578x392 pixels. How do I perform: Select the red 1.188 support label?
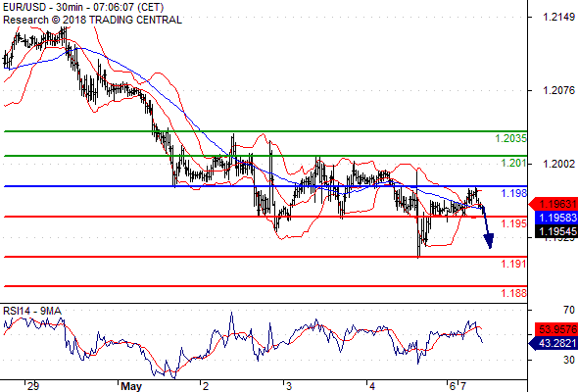point(514,293)
